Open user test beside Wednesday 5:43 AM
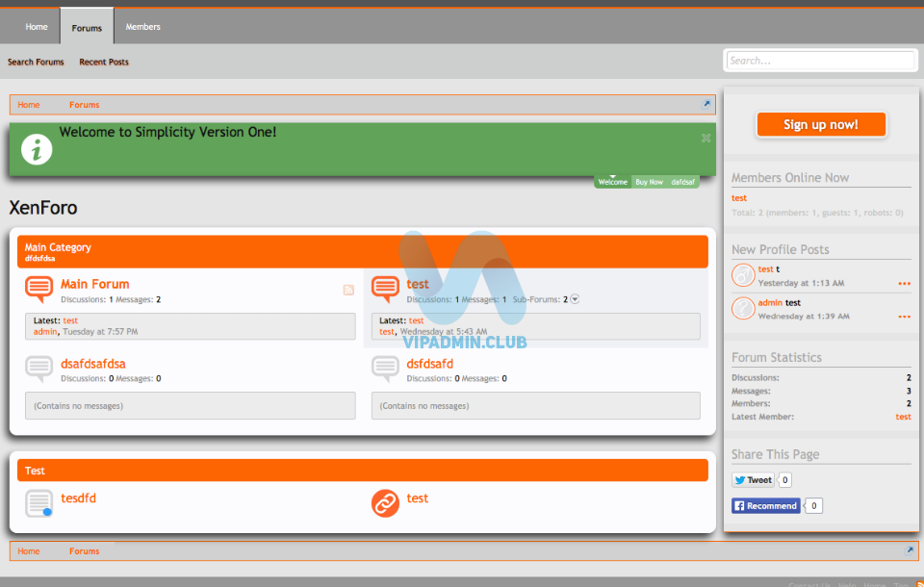Screen dimensions: 924x587 (x=387, y=332)
